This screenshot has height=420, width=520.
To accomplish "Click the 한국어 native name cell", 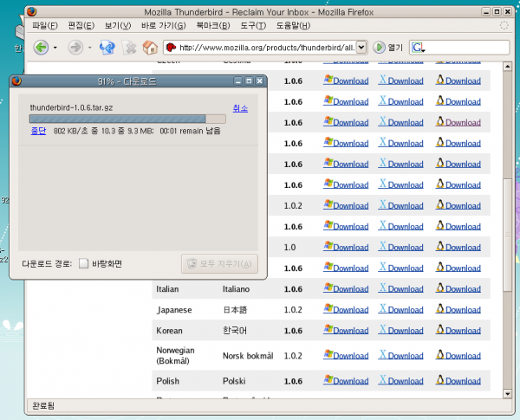I will [x=235, y=331].
